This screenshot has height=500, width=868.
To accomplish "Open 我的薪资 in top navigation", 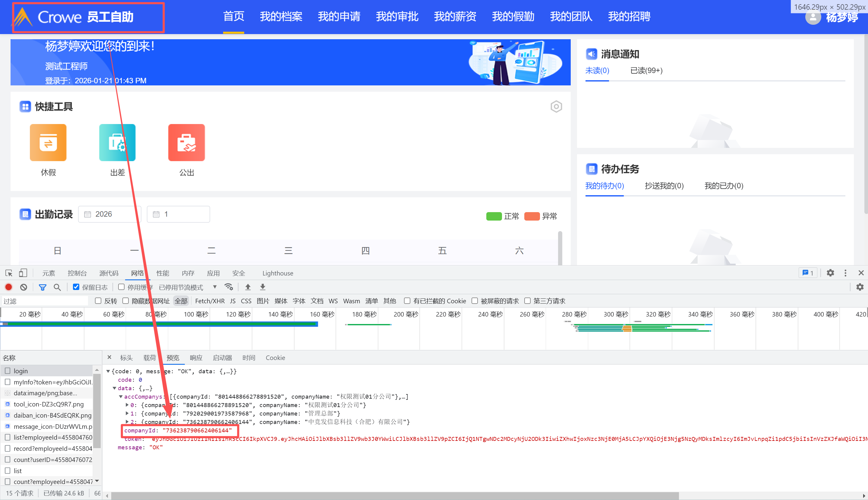I will point(455,17).
